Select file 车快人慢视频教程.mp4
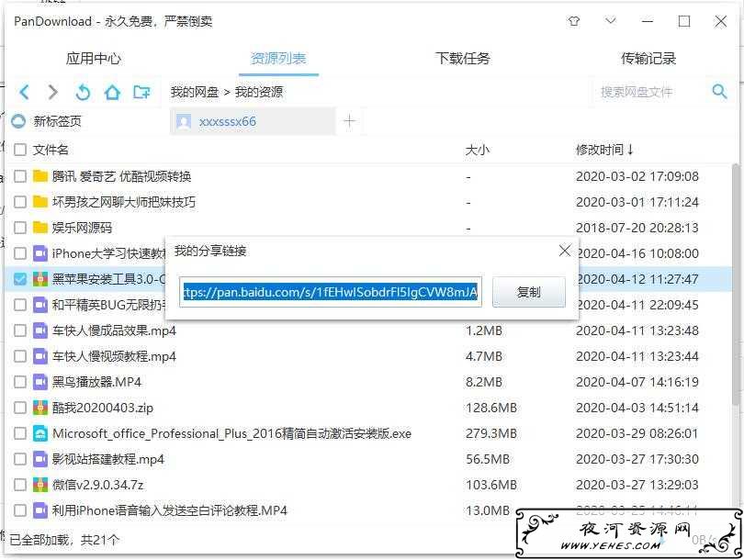This screenshot has height=560, width=744. [114, 356]
